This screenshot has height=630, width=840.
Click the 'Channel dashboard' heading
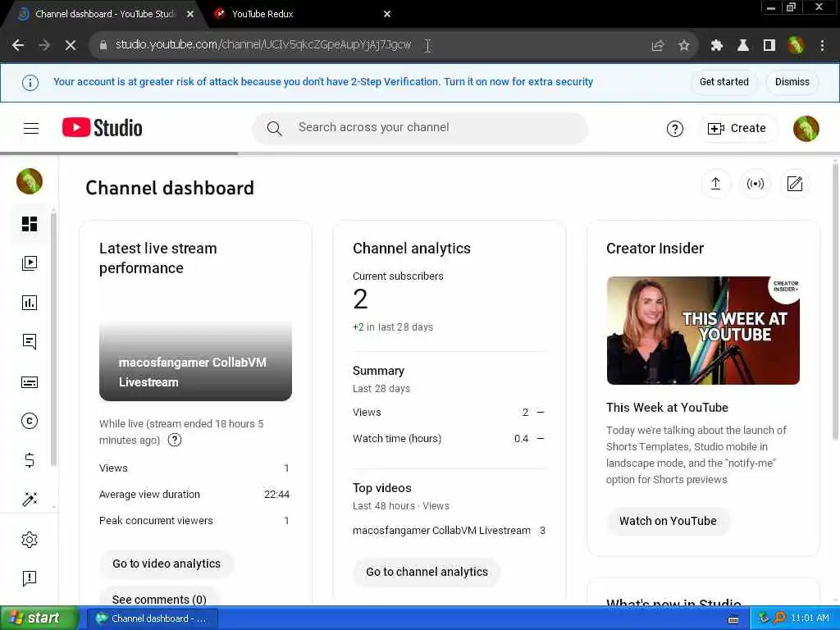pos(170,188)
